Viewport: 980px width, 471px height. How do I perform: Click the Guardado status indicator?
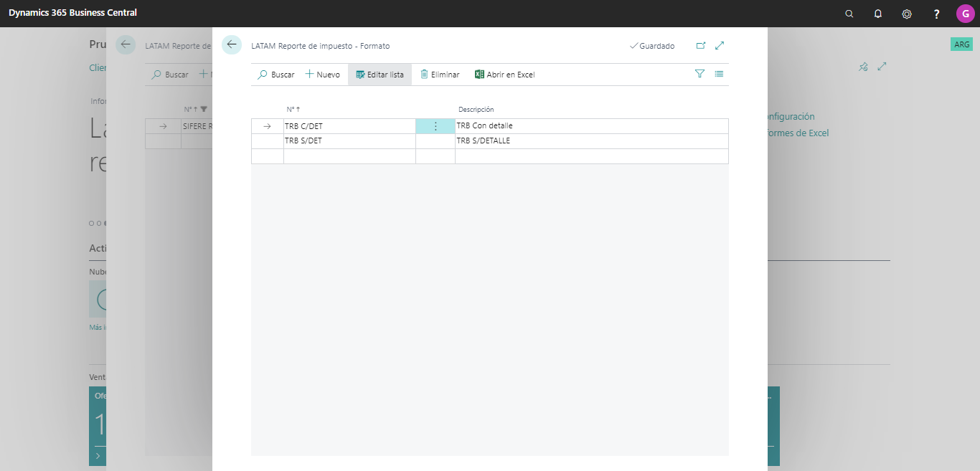tap(652, 46)
